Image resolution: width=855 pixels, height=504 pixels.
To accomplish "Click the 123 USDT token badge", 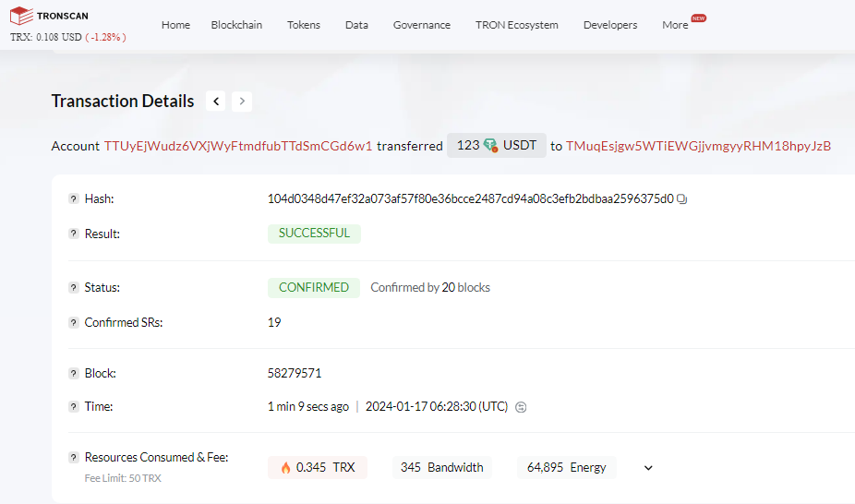I will [x=497, y=146].
